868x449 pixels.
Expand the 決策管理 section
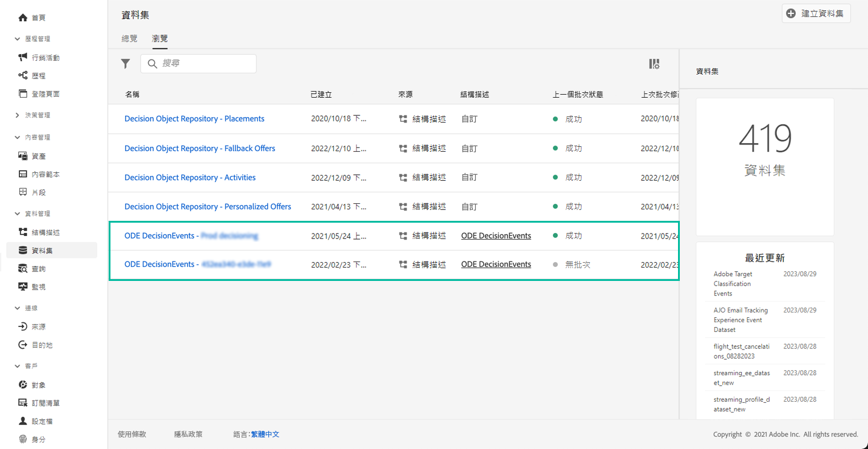tap(17, 115)
